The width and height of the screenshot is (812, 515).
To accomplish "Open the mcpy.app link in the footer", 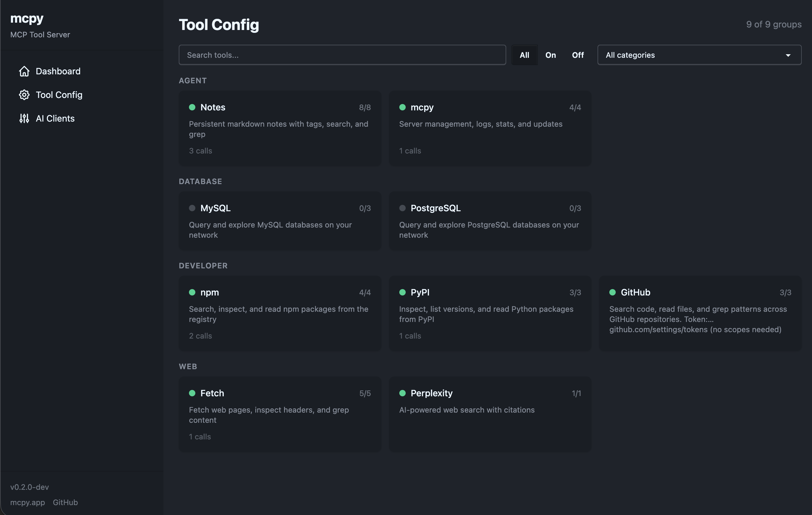I will click(27, 502).
